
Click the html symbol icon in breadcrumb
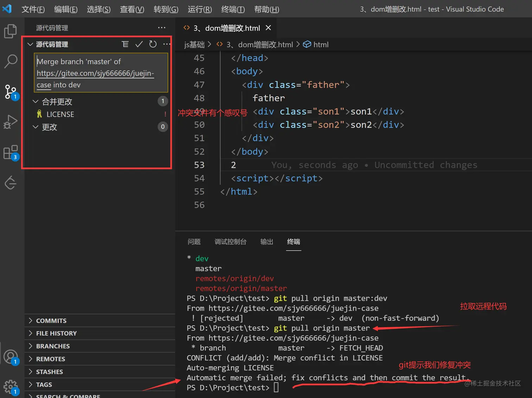pos(307,44)
